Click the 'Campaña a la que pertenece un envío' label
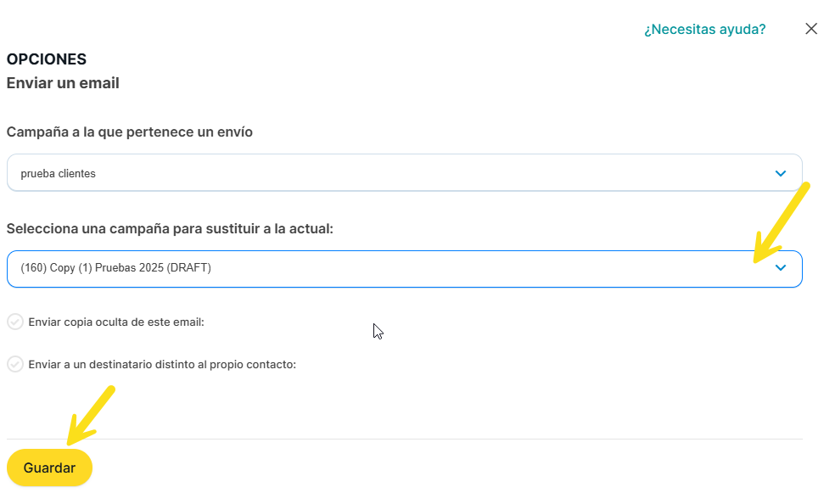Screen dimensions: 835x504 click(x=130, y=132)
